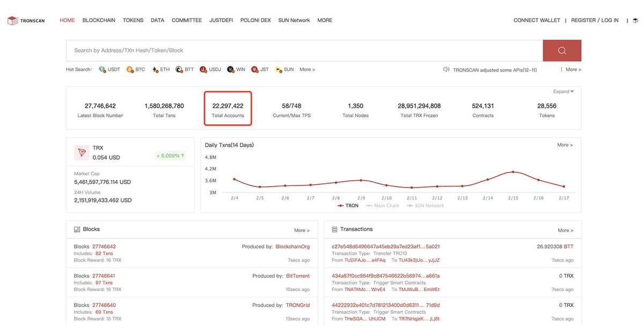This screenshot has width=644, height=336.
Task: Open JUSTDEFI in the navigation
Action: (221, 20)
